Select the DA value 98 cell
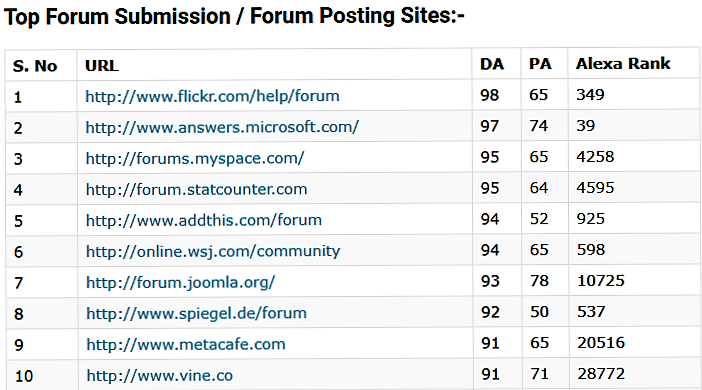The width and height of the screenshot is (702, 390). pos(489,95)
